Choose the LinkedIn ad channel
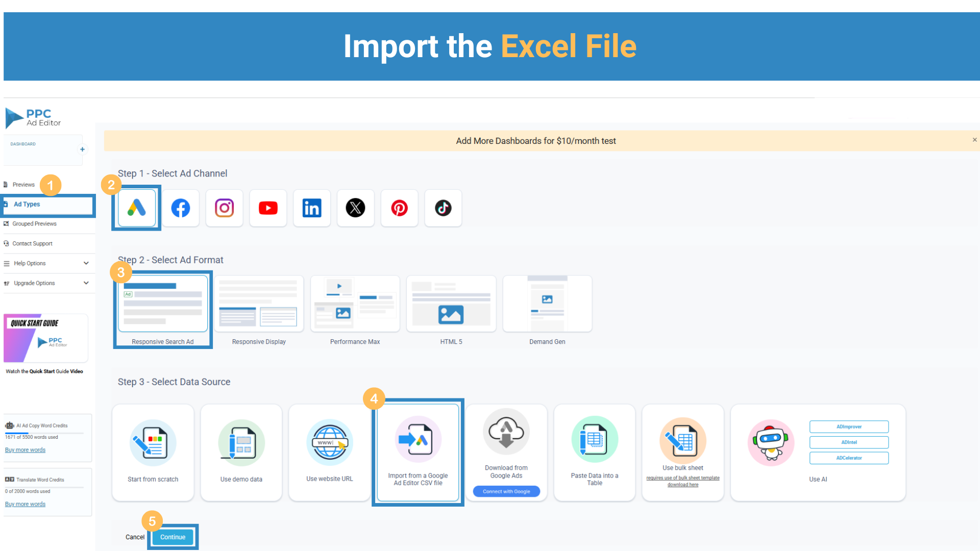Screen dimensions: 980x551 (x=312, y=208)
